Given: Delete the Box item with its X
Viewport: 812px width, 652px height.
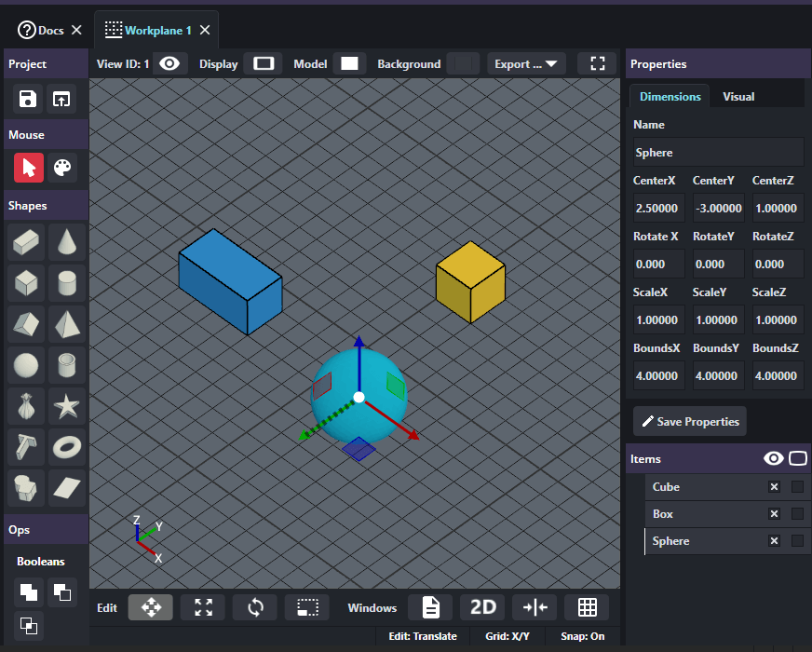Looking at the screenshot, I should point(774,514).
